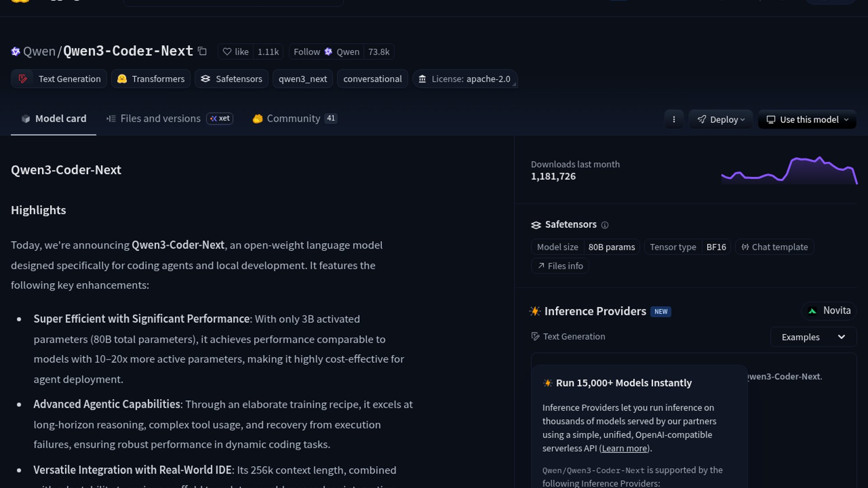Click the Safetensors tag chip
Viewport: 868px width, 488px height.
pos(231,79)
